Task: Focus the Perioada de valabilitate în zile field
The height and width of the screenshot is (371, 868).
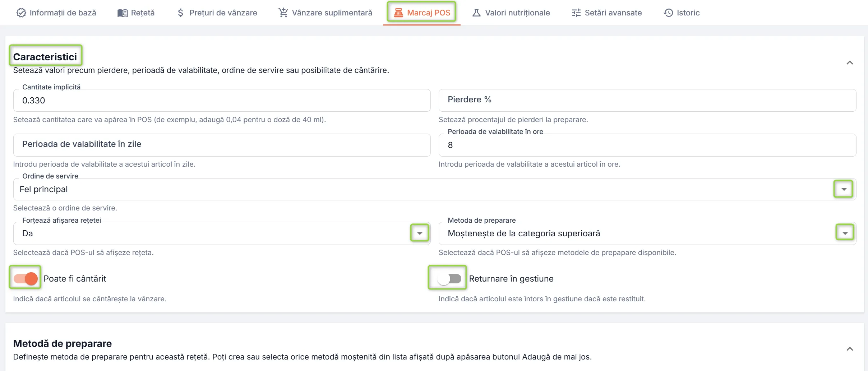Action: point(222,145)
